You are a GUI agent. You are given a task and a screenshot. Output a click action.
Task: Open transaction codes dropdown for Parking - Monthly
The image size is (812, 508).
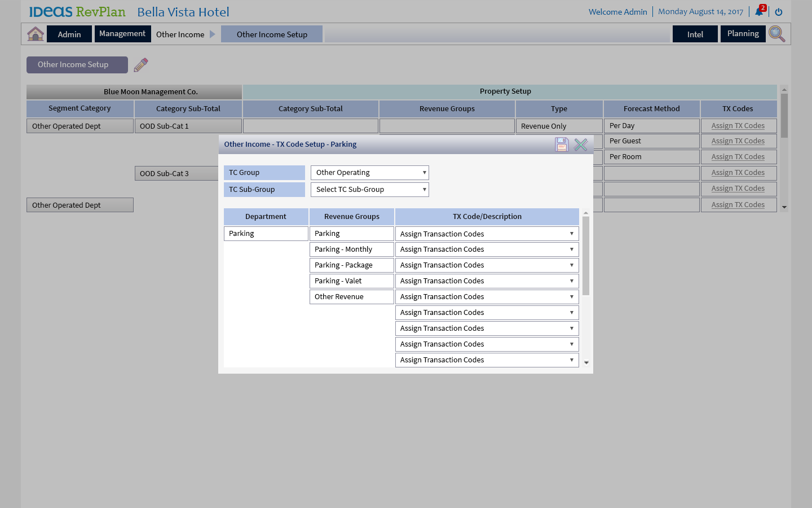(487, 249)
